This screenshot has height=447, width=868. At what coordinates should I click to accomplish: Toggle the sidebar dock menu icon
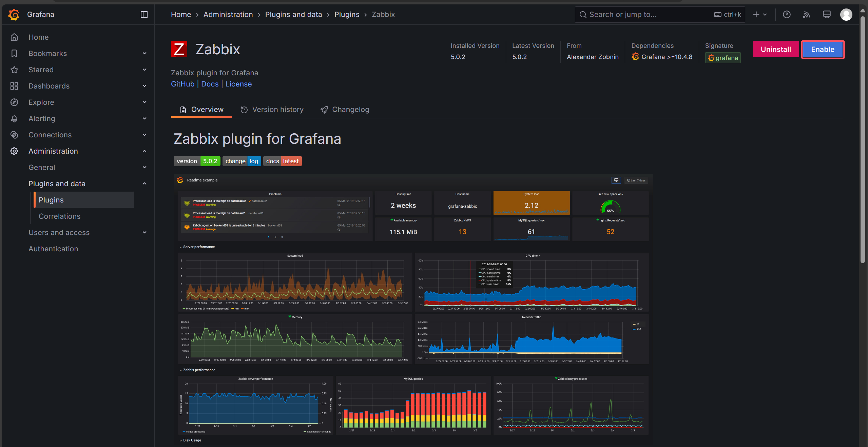coord(144,15)
